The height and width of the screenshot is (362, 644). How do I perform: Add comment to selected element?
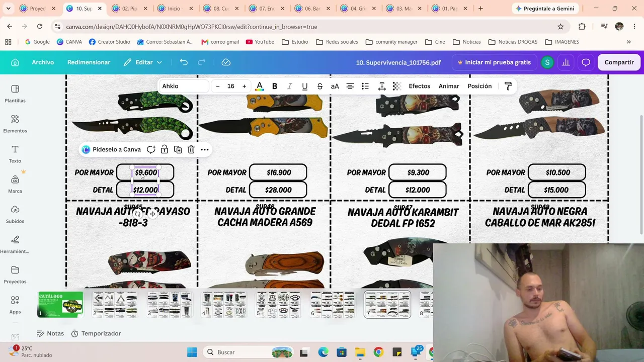(x=151, y=149)
